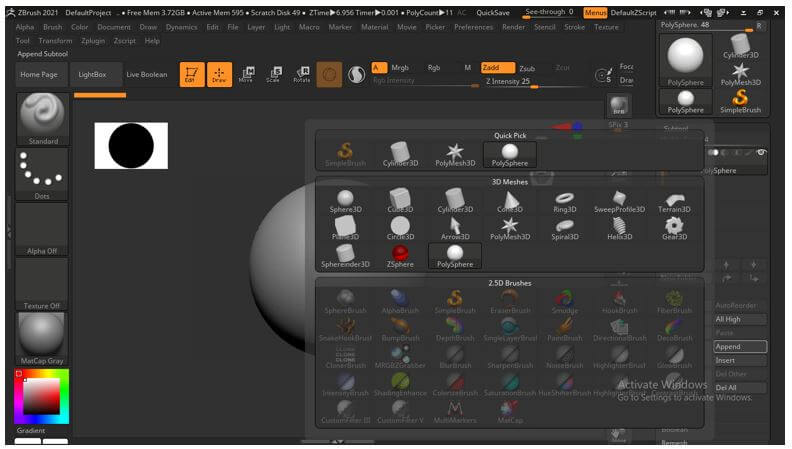Select PolyMesh3D in Quick Pick

(455, 155)
